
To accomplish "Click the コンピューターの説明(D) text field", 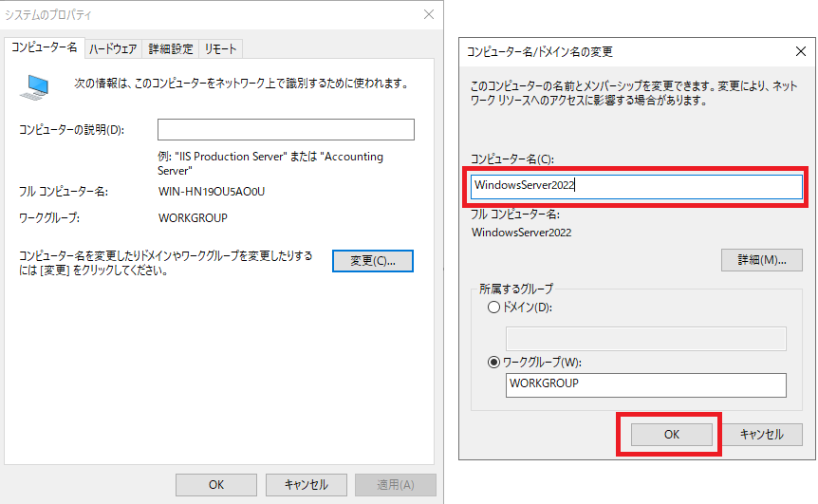I will click(x=286, y=130).
